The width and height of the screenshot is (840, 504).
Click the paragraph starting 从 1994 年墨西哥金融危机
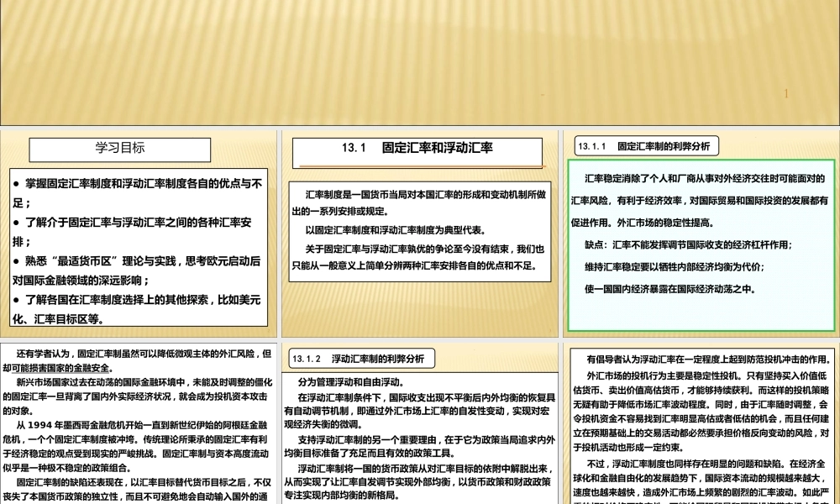coord(135,446)
